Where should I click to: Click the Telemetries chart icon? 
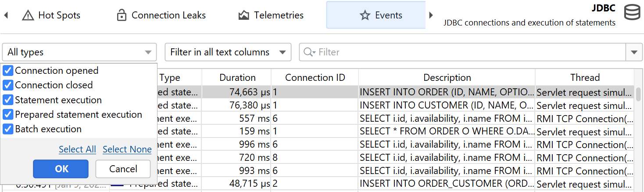[244, 15]
